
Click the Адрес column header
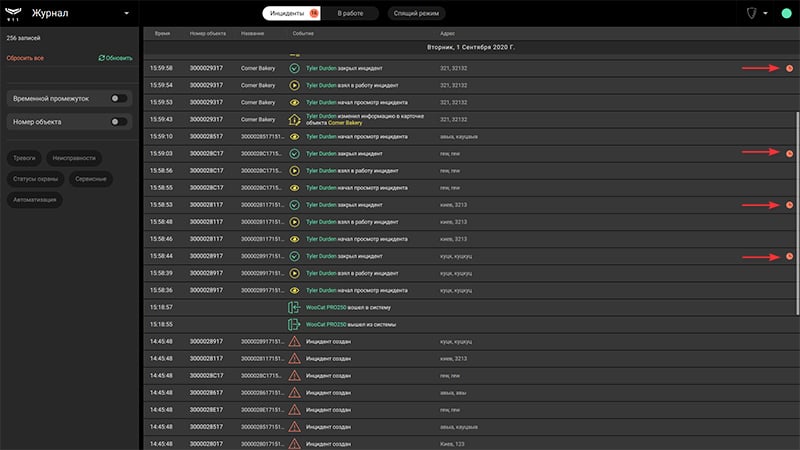point(447,34)
